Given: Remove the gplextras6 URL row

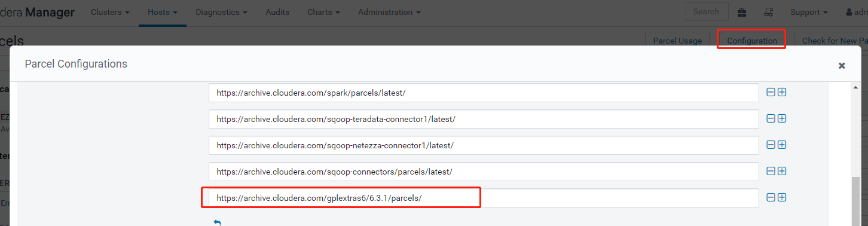Looking at the screenshot, I should (771, 197).
